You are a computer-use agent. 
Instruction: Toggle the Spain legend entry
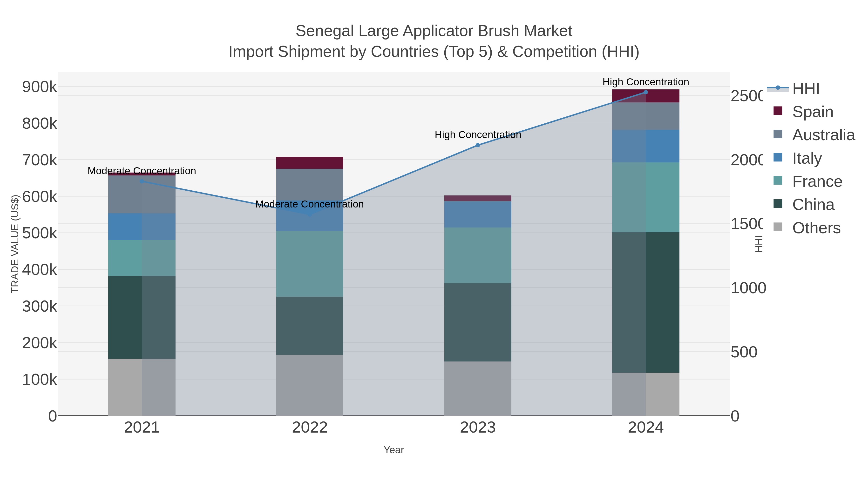click(x=803, y=112)
